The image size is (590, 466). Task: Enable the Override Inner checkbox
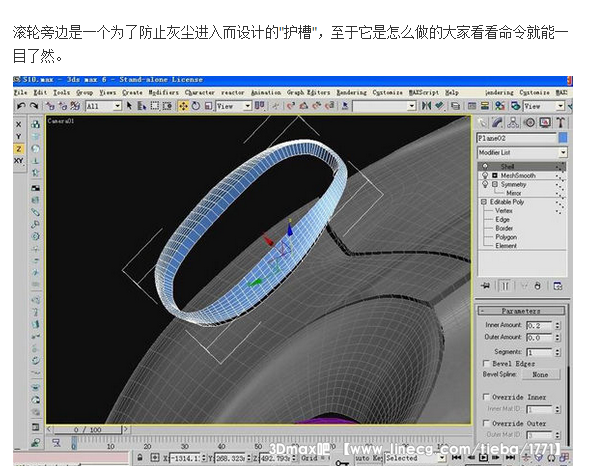coord(486,397)
